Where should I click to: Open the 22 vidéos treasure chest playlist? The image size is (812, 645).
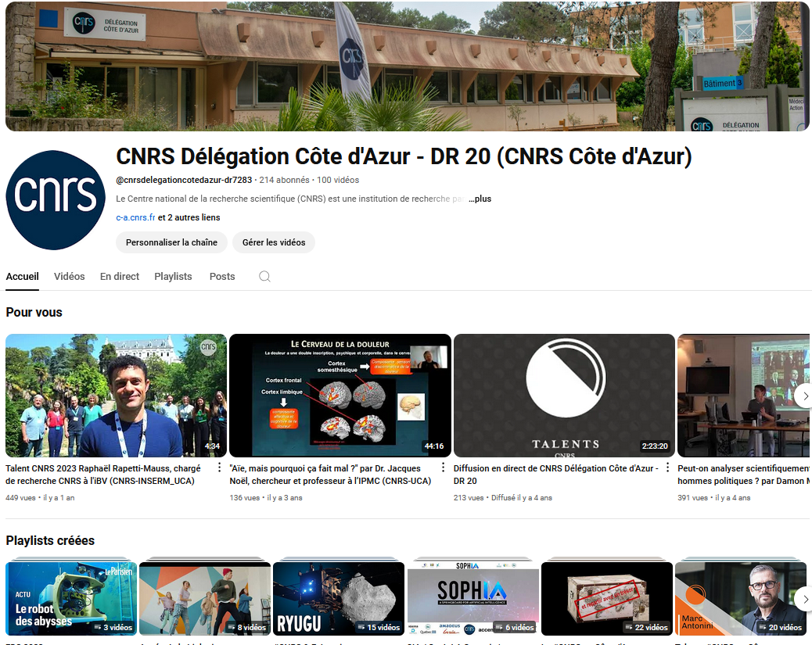tap(607, 599)
